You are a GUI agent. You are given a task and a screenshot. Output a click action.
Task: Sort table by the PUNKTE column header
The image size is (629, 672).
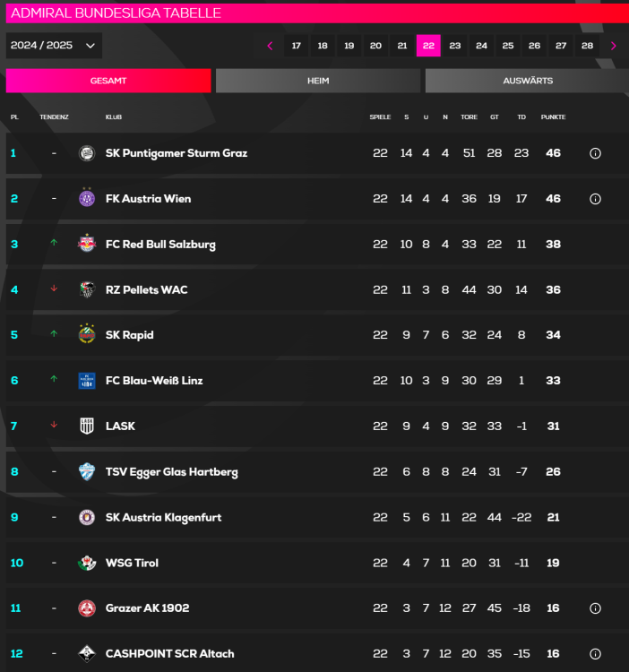coord(553,117)
